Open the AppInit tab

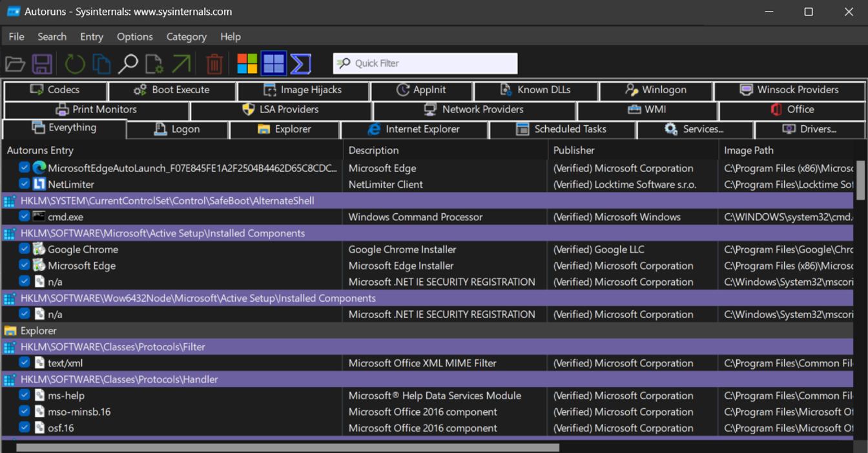[x=421, y=90]
